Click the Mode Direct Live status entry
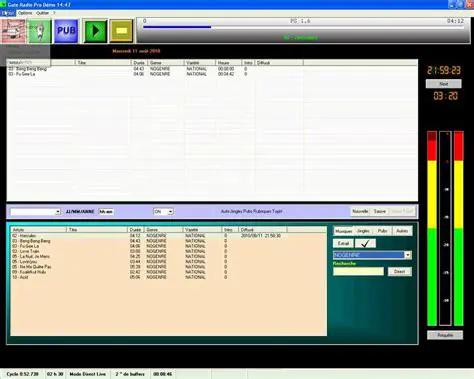This screenshot has width=474, height=379. (x=87, y=374)
